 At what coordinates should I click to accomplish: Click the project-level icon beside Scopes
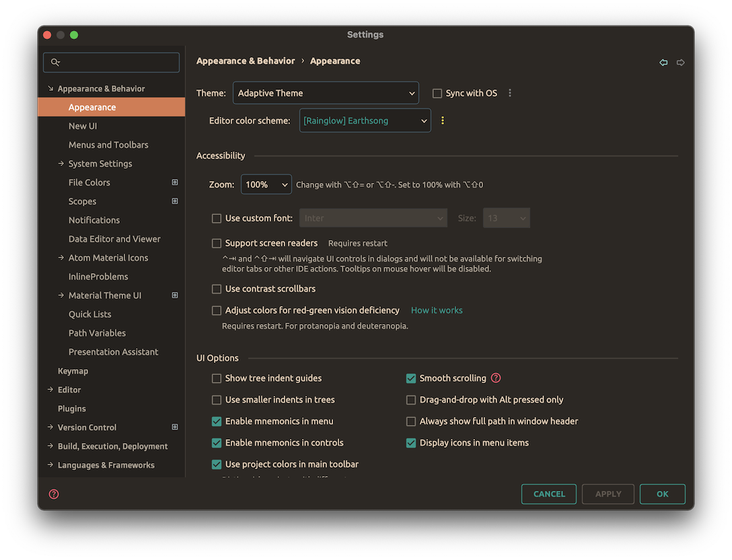(x=174, y=200)
